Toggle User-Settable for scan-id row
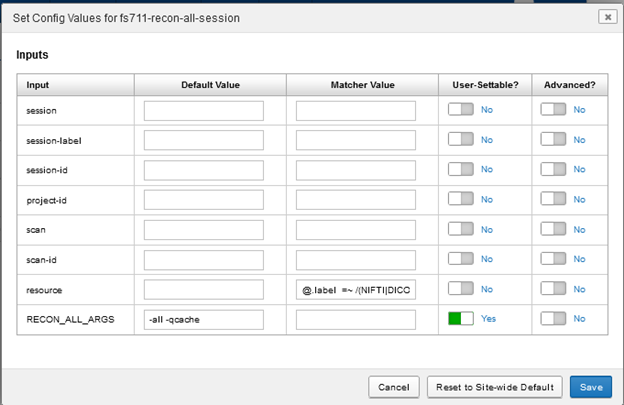Viewport: 624px width, 405px height. [460, 259]
